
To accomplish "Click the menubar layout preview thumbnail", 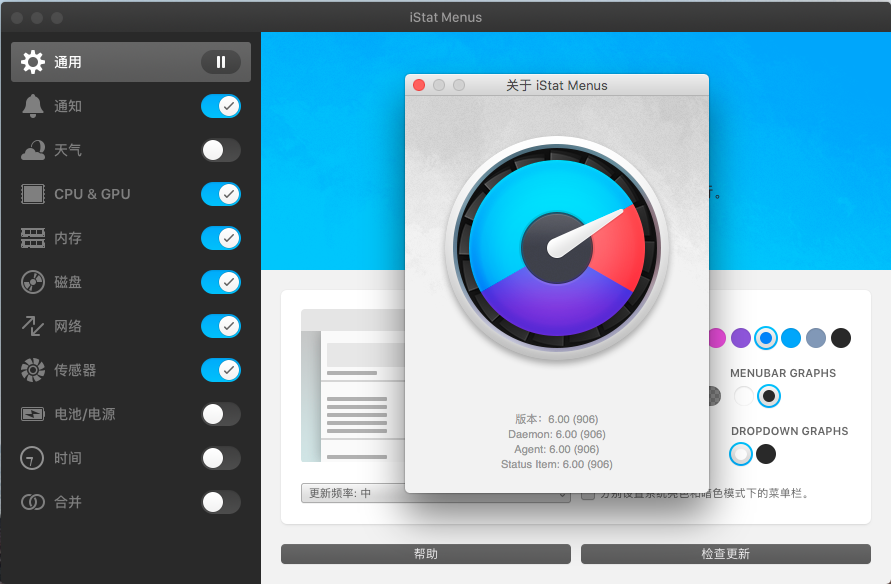I will (x=353, y=386).
